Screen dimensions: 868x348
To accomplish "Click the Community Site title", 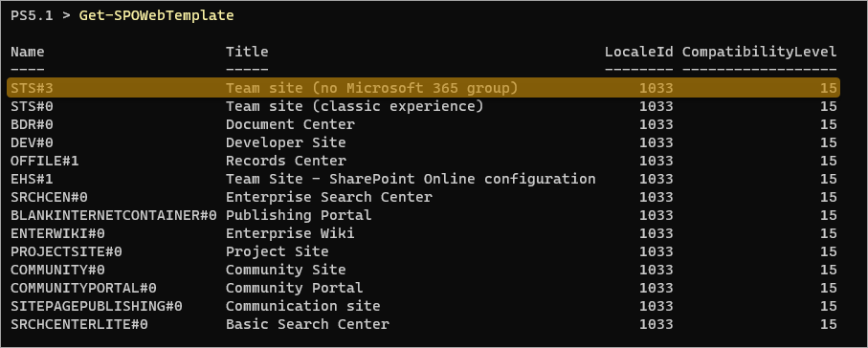I will tap(285, 270).
